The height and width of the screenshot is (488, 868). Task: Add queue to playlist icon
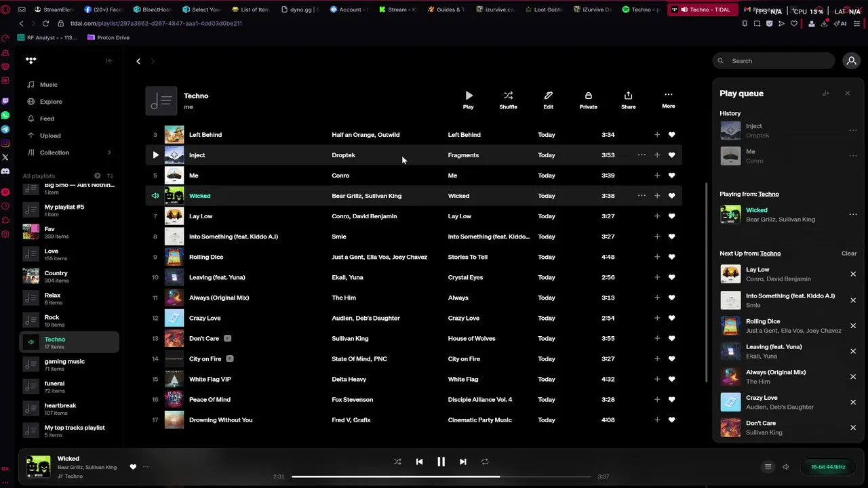click(x=825, y=94)
